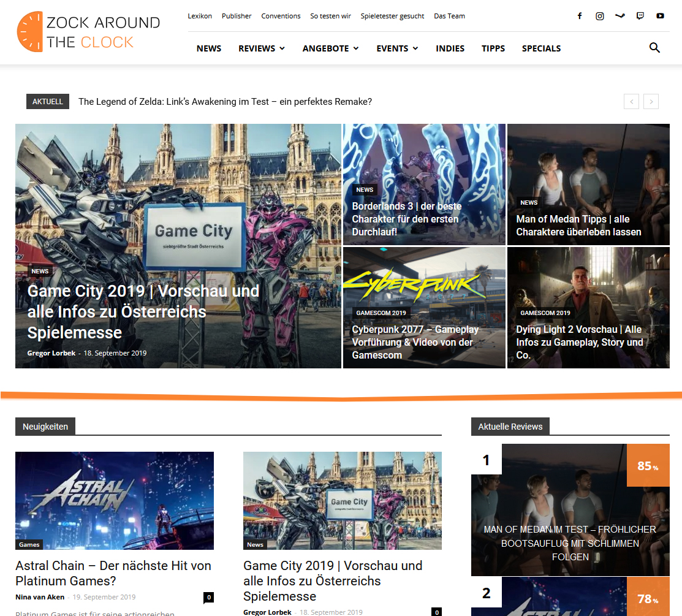
Task: Open the Twitch channel icon
Action: (x=640, y=16)
